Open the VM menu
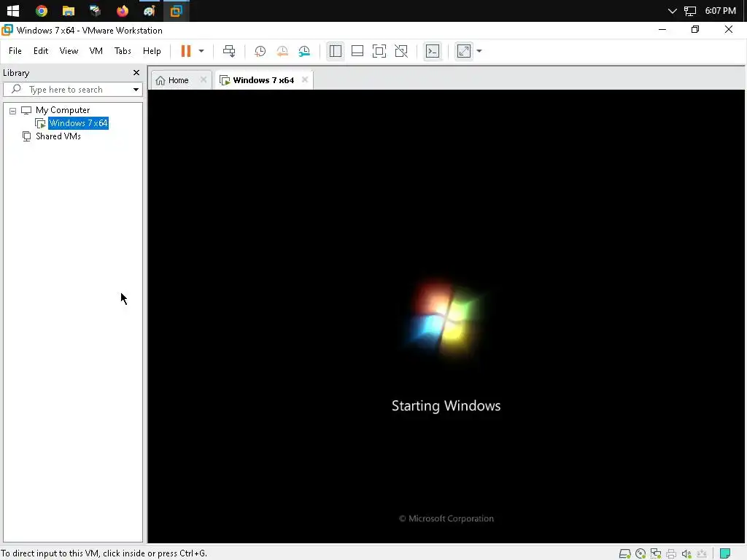Viewport: 747px width, 560px height. [96, 51]
